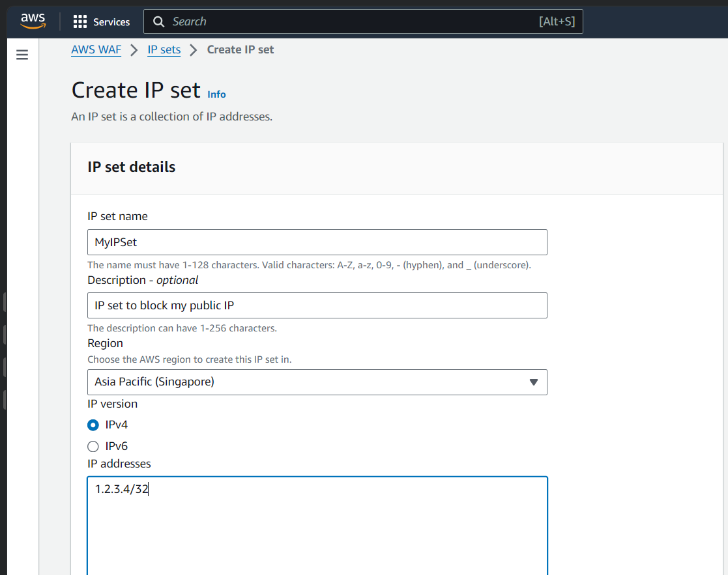
Task: Click the search magnifier icon
Action: click(158, 21)
